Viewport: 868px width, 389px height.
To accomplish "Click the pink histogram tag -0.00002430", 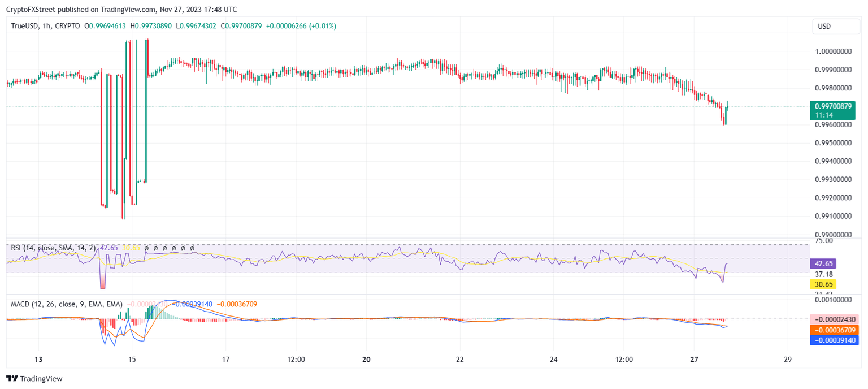I will [834, 319].
